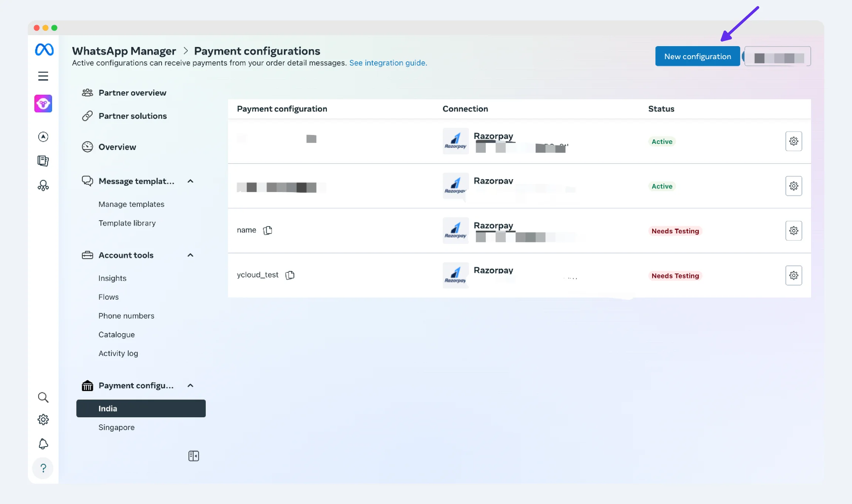Open Insights under Account tools
This screenshot has height=504, width=852.
pyautogui.click(x=112, y=278)
